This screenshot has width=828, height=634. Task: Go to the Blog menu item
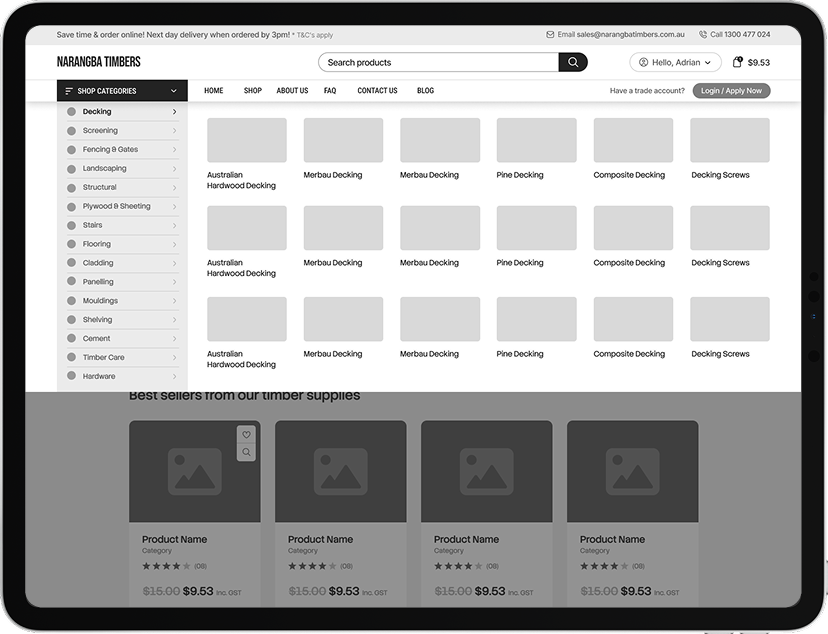(425, 91)
